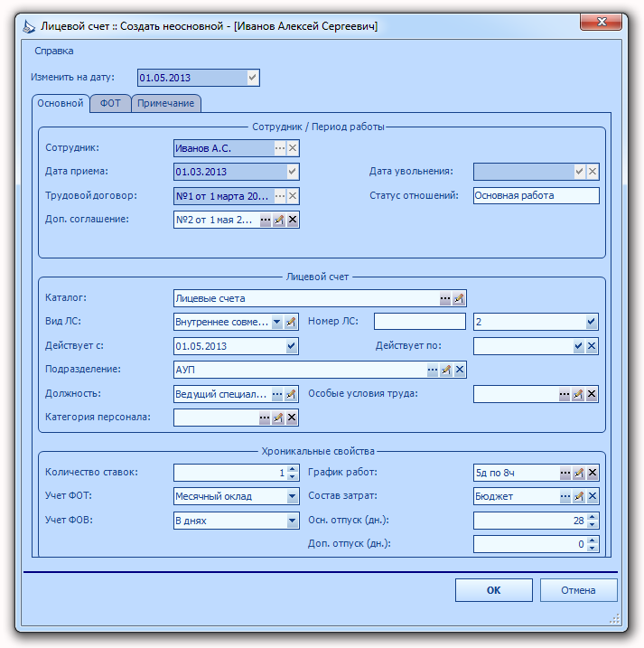The image size is (644, 648).
Task: Clear the Состав затрат Бюджет value
Action: (x=593, y=496)
